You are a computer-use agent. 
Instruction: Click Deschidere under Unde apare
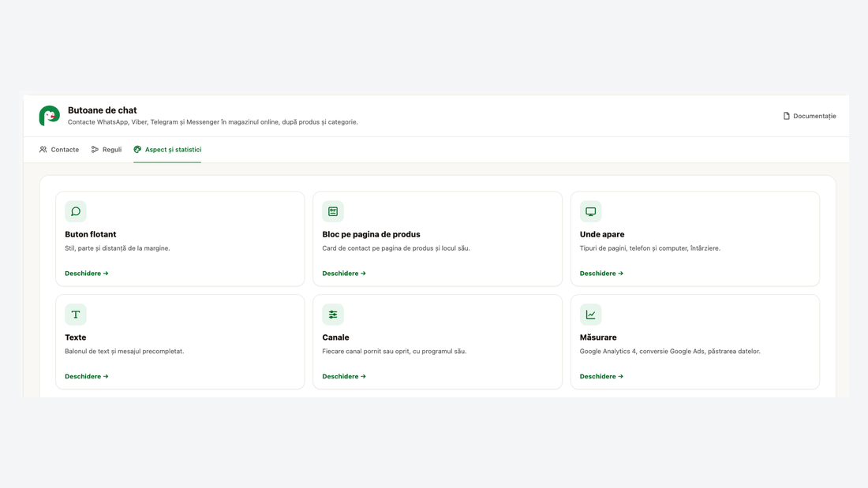click(x=601, y=274)
